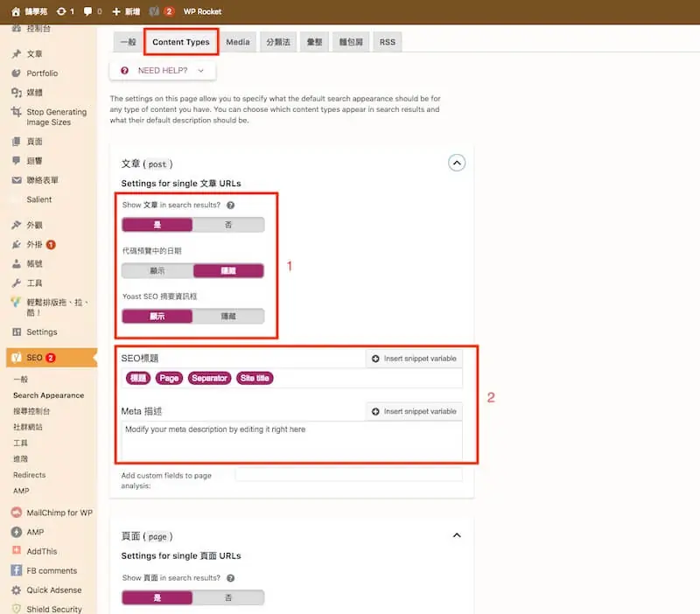
Task: Select the Content Types tab
Action: pos(181,42)
